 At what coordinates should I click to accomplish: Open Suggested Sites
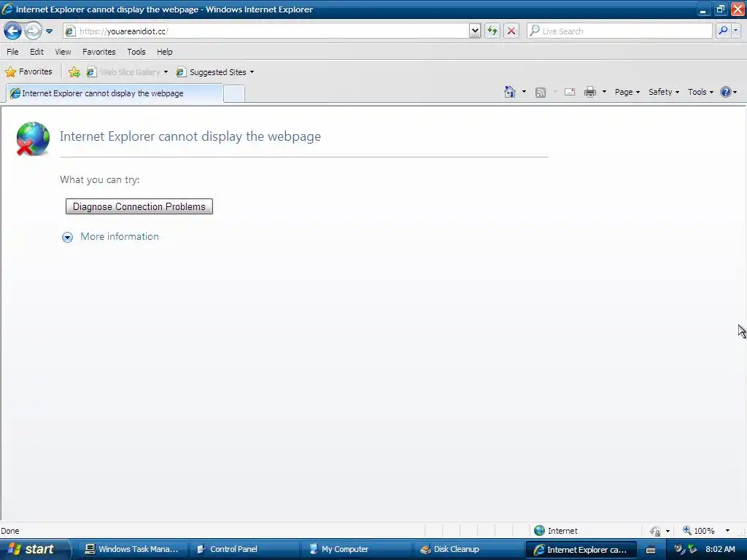212,72
